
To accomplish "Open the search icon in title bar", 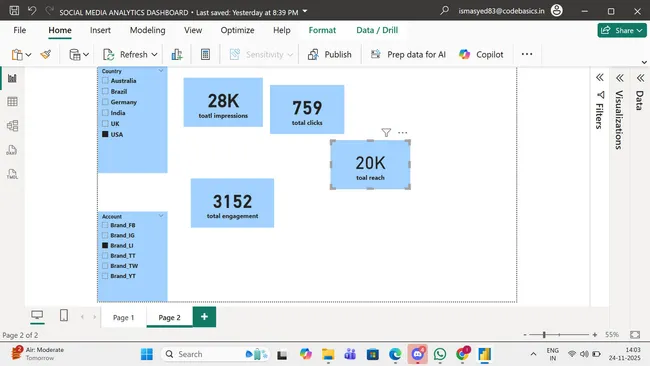I will (x=444, y=10).
